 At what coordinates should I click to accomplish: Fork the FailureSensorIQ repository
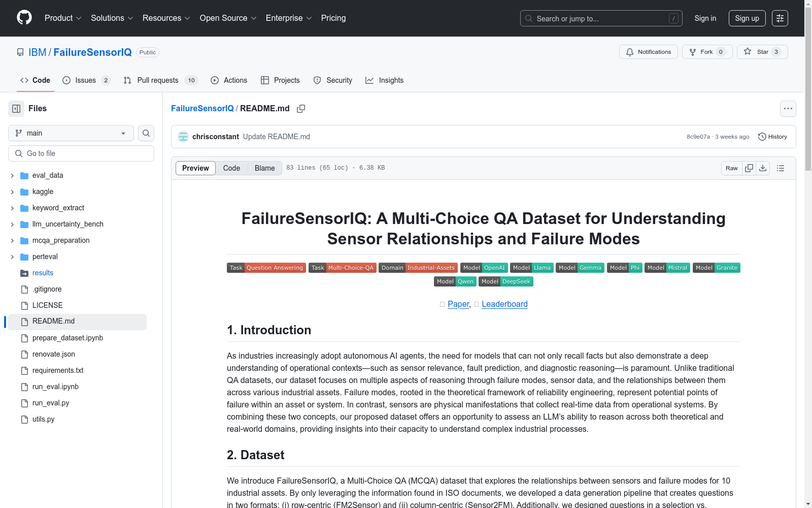[706, 51]
